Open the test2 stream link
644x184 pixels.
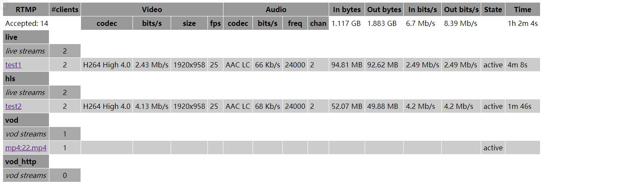point(13,106)
